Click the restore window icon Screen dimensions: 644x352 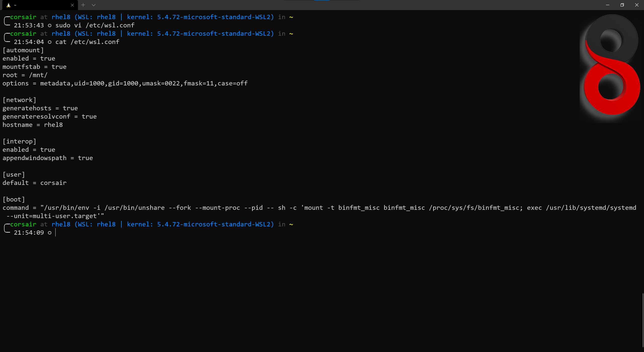tap(622, 5)
